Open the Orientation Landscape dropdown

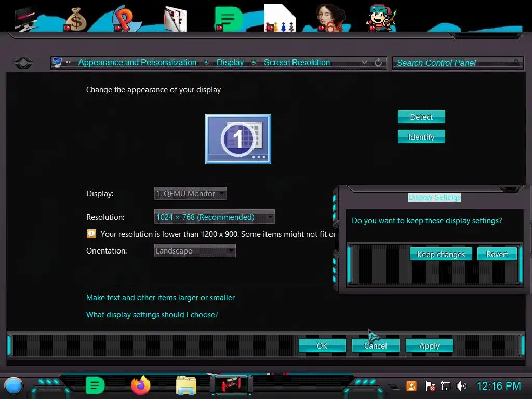point(195,251)
